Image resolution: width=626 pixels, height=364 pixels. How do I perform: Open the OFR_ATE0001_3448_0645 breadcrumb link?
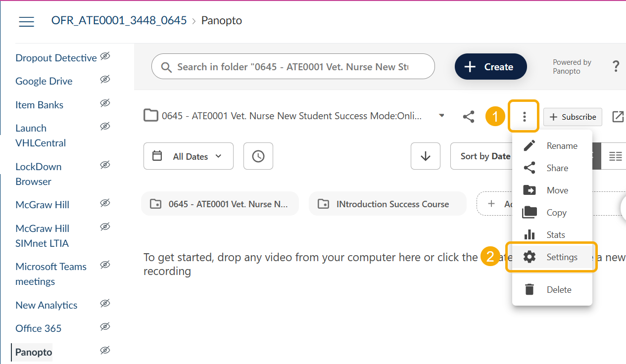coord(119,21)
